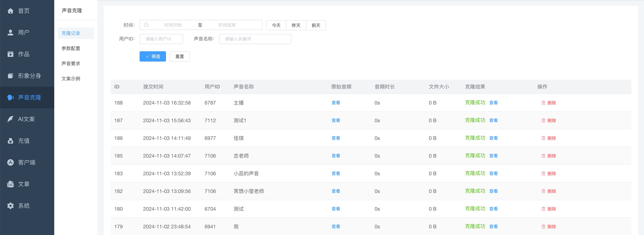Select the 今天 quick date button

(x=276, y=25)
